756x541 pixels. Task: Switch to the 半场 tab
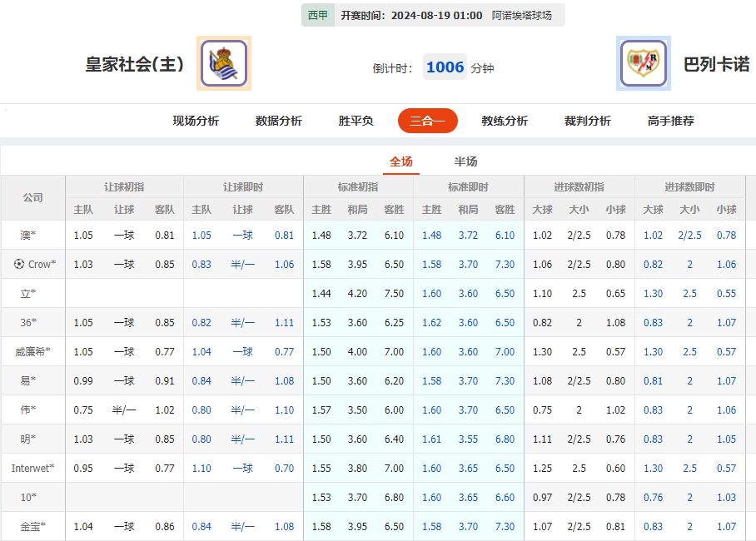[464, 161]
